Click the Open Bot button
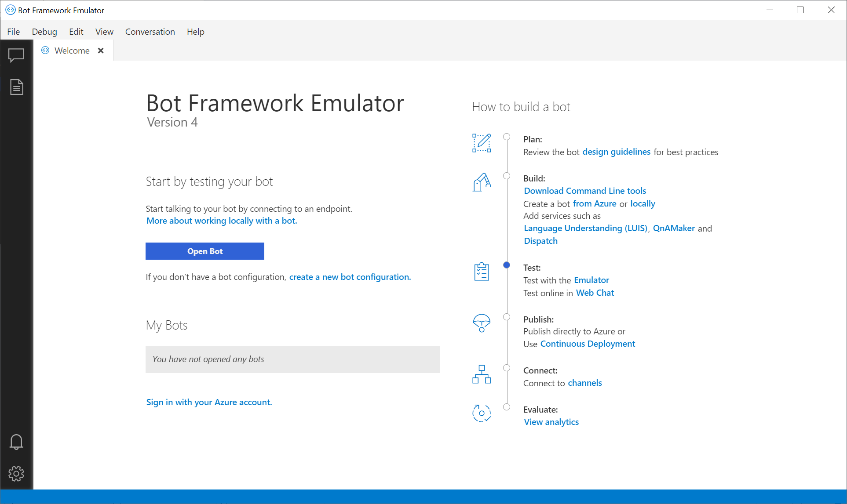 [204, 251]
